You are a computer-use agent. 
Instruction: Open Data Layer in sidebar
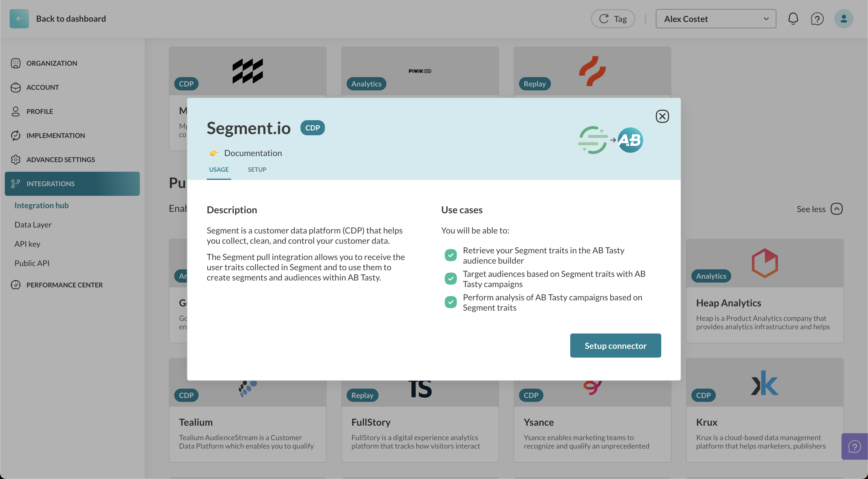click(33, 225)
